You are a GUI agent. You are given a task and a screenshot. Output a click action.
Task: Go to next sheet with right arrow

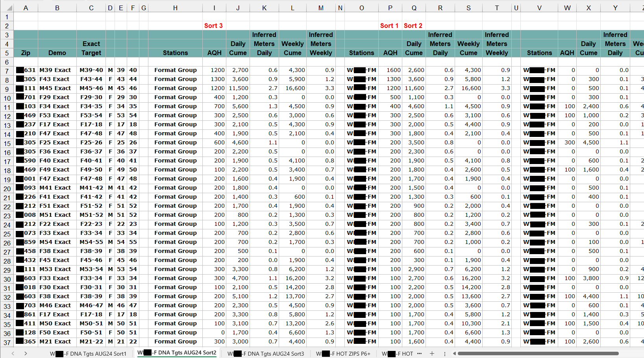point(26,353)
